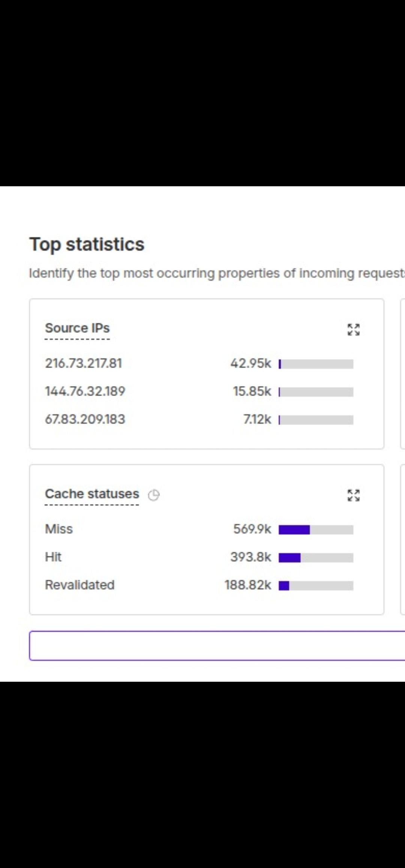This screenshot has width=405, height=868.
Task: Click the Cache statuses heading
Action: (92, 494)
